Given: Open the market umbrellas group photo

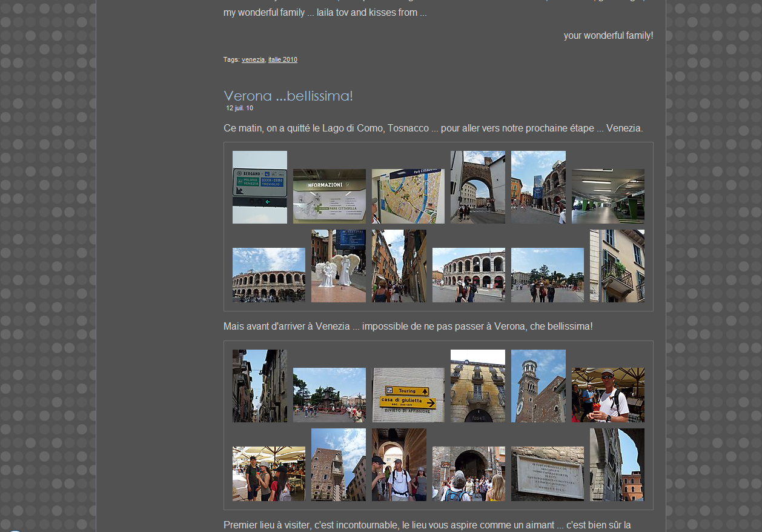Looking at the screenshot, I should (x=268, y=474).
